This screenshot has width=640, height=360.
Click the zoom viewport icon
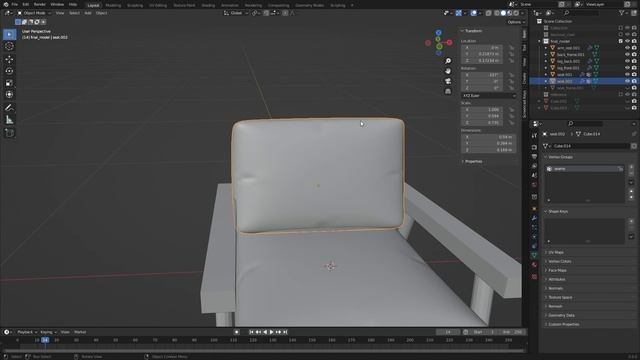[448, 61]
